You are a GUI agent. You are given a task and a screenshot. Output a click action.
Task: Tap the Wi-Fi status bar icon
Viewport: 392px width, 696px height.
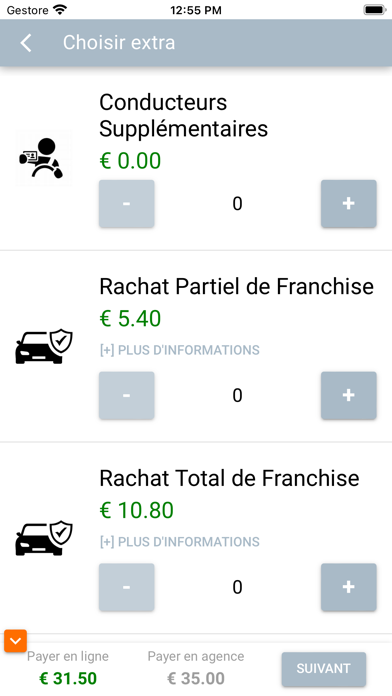[59, 9]
